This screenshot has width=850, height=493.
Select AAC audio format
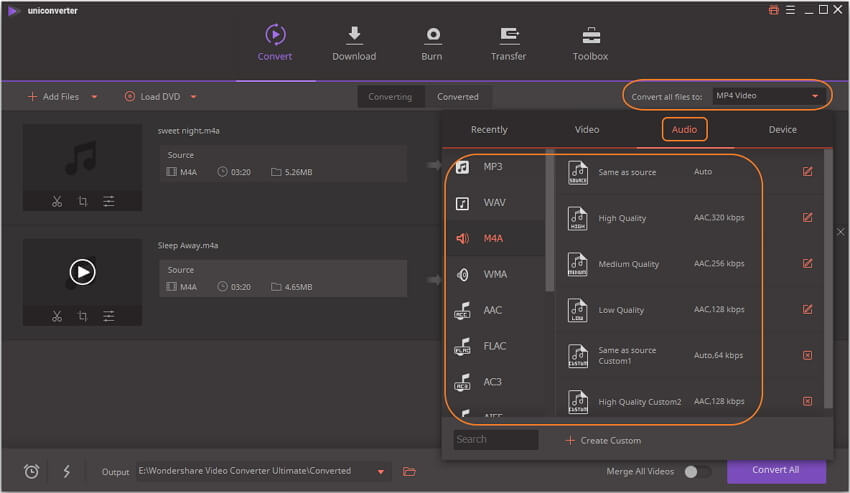(x=494, y=310)
